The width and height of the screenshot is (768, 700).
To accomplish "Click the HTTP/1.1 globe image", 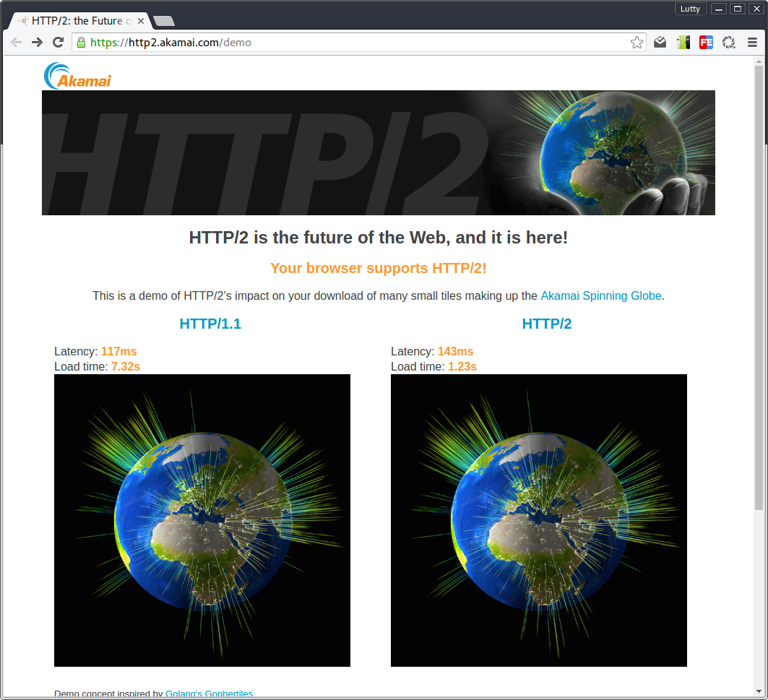I will tap(202, 520).
